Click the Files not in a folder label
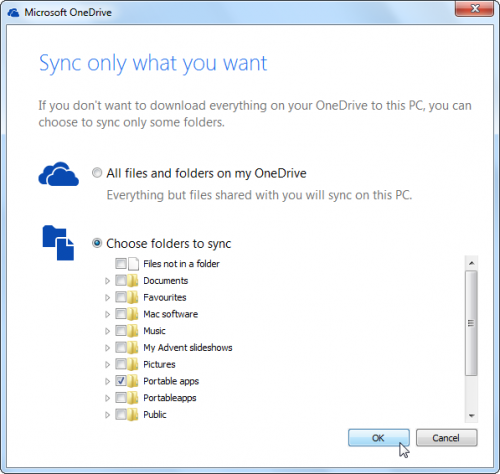Screen dimensions: 500x474 (181, 264)
